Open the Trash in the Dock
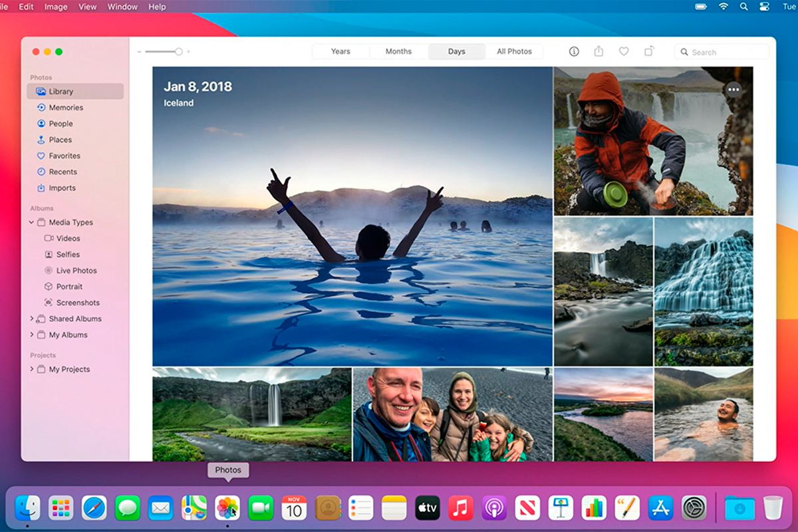This screenshot has width=798, height=532. click(773, 508)
